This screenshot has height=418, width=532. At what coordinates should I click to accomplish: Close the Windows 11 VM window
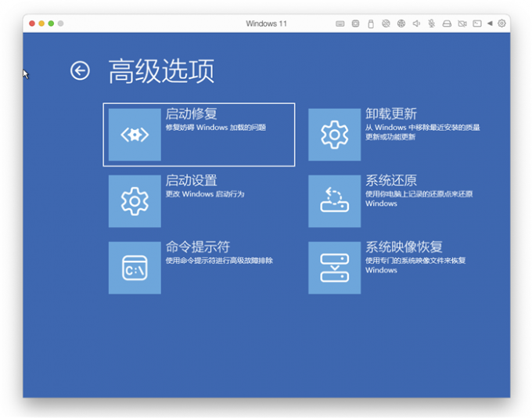pos(32,23)
